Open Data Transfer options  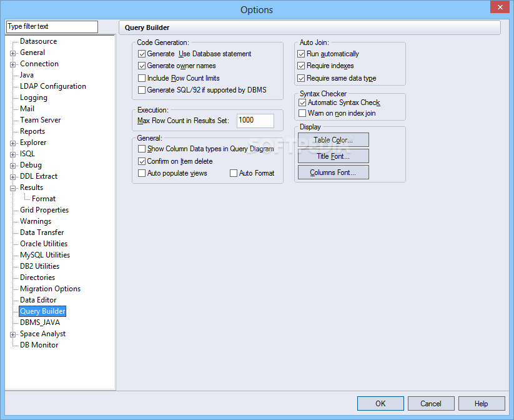pos(42,232)
